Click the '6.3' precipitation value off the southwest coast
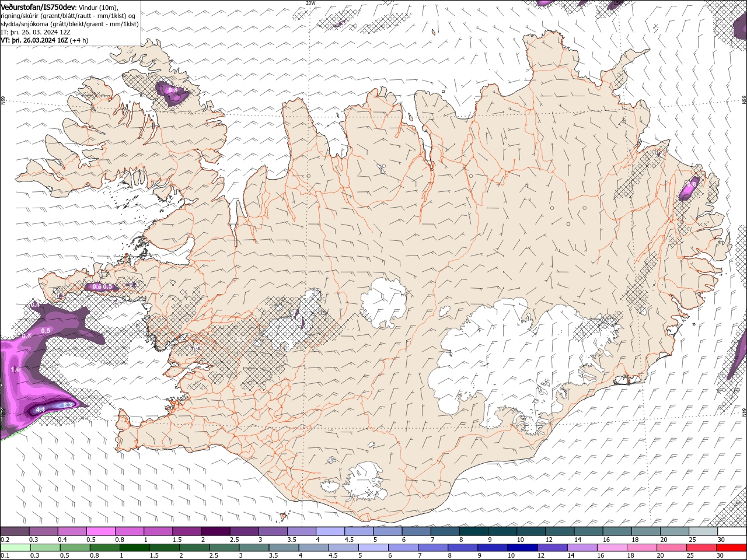 coord(67,405)
